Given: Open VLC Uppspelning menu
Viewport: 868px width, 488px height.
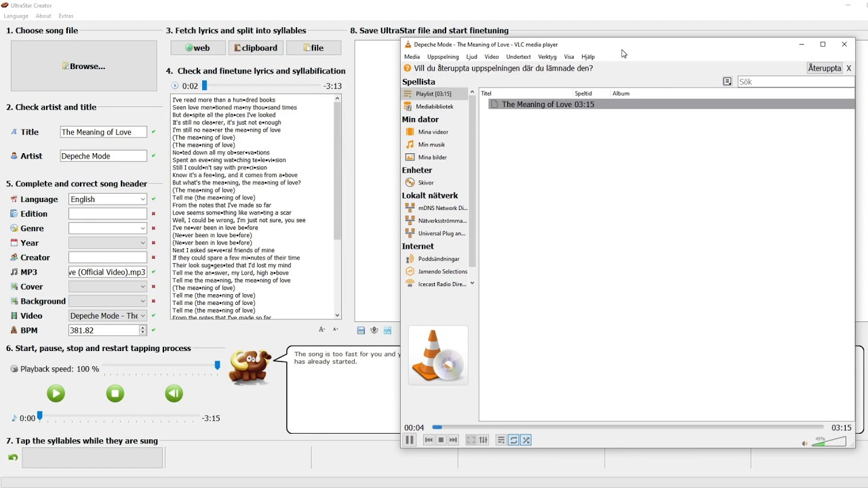Looking at the screenshot, I should 443,57.
